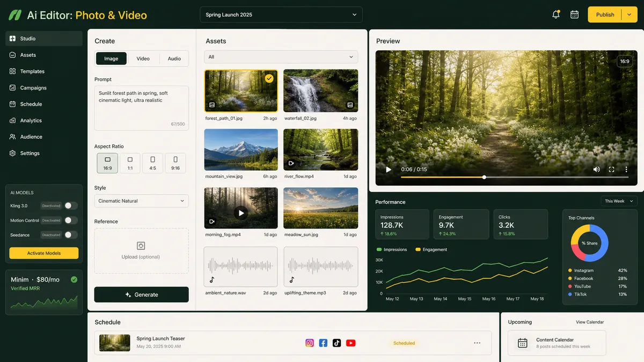Click Content Calendar icon
Image resolution: width=644 pixels, height=362 pixels.
(x=523, y=343)
